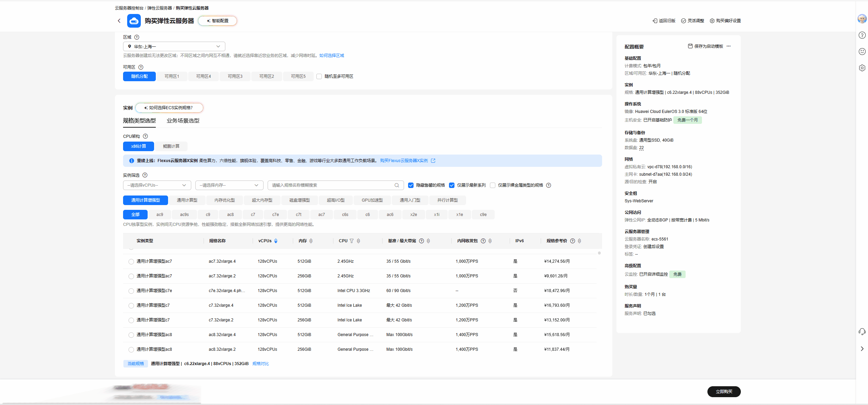Click 返回旧版 link at top

click(x=664, y=21)
